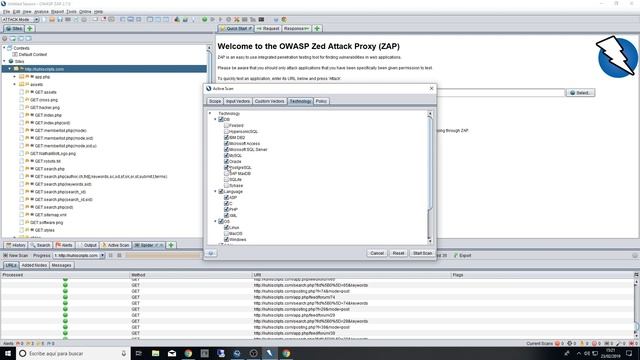
Task: Select GET robots.txt in Sites tree
Action: (47, 161)
